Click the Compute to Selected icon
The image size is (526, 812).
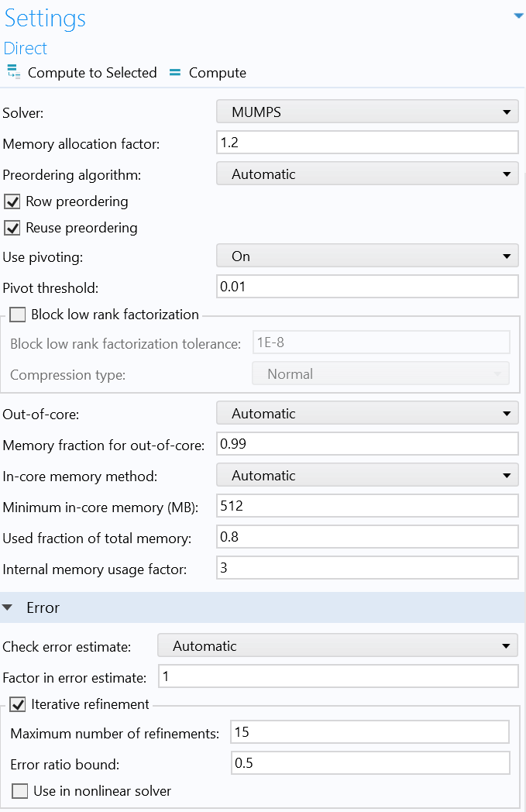[13, 73]
